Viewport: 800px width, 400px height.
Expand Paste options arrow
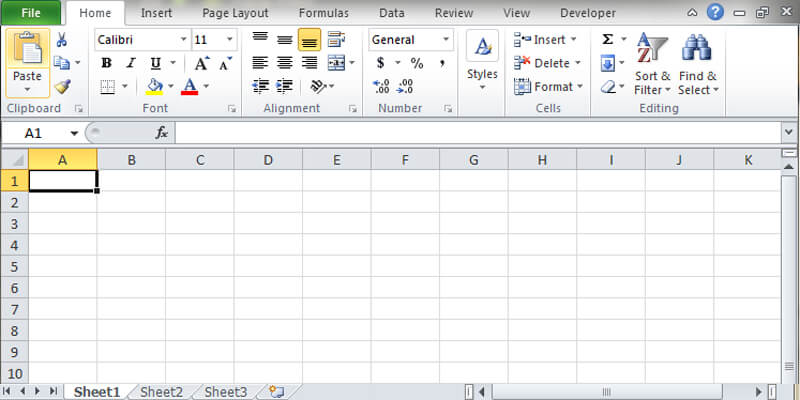[x=28, y=90]
